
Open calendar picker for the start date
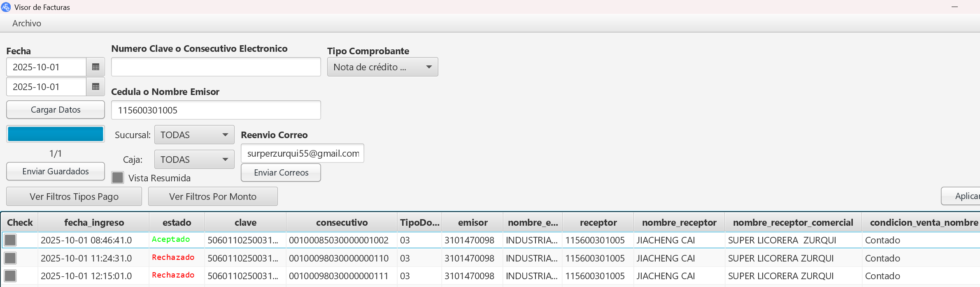[x=95, y=67]
